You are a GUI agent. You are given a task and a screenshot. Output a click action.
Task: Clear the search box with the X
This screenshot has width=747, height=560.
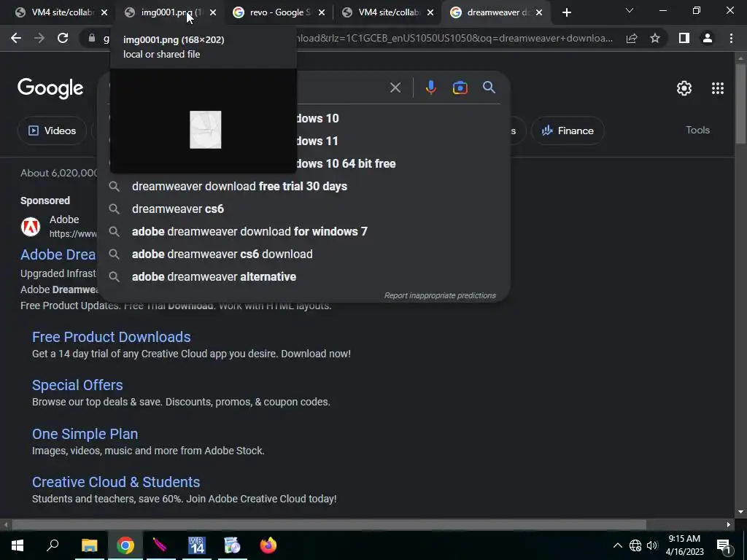tap(395, 87)
